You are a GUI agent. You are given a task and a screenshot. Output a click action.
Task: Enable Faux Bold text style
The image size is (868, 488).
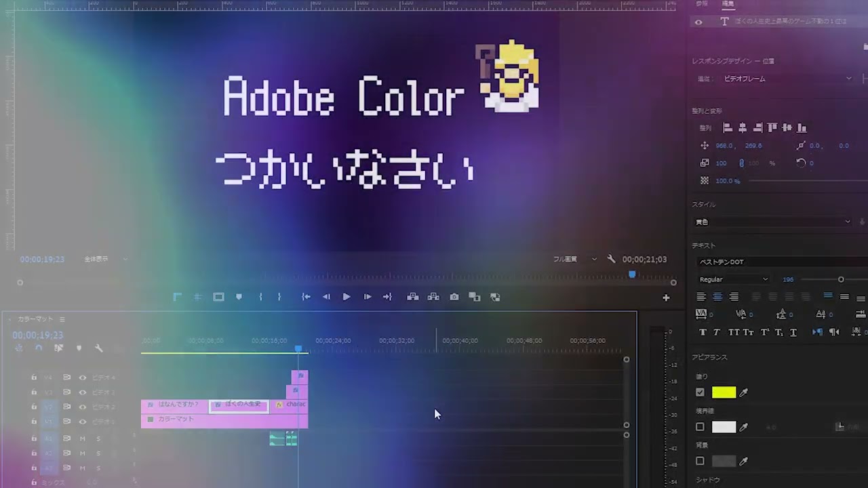click(x=703, y=332)
